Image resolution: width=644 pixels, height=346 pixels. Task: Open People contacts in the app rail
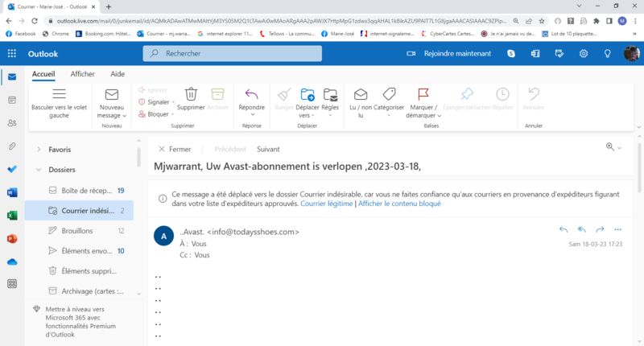tap(12, 123)
